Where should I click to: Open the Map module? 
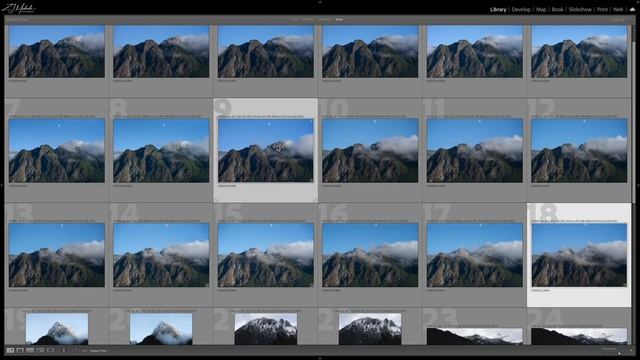[541, 9]
